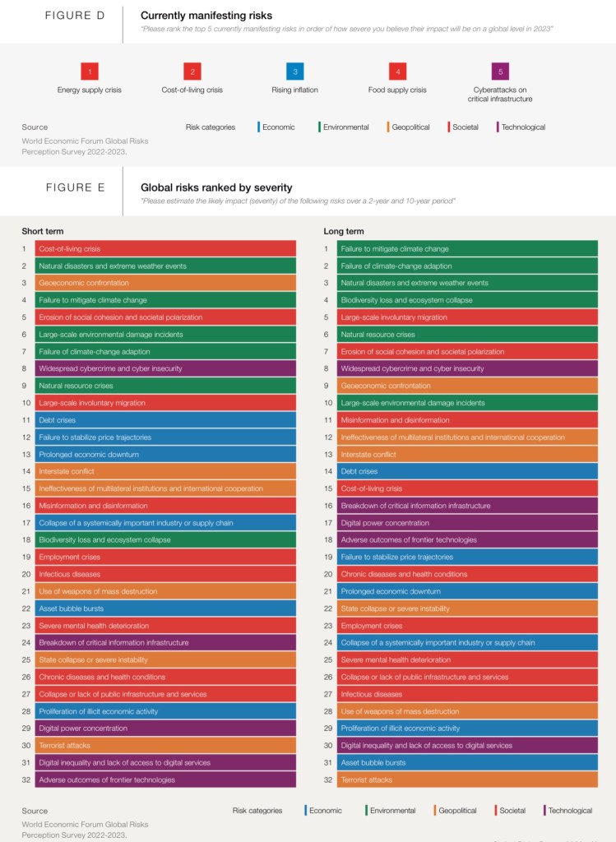
Task: Click the red Societal legend marker in Figure E
Action: click(495, 810)
